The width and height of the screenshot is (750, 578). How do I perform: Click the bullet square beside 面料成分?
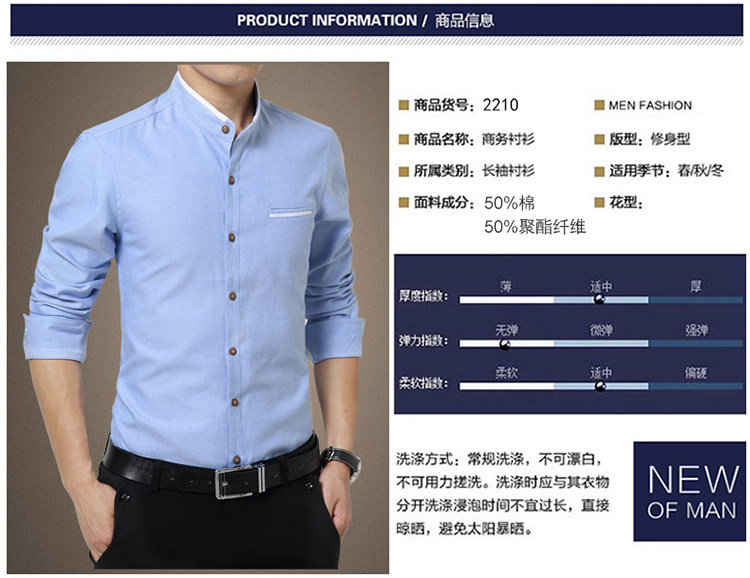tap(404, 202)
